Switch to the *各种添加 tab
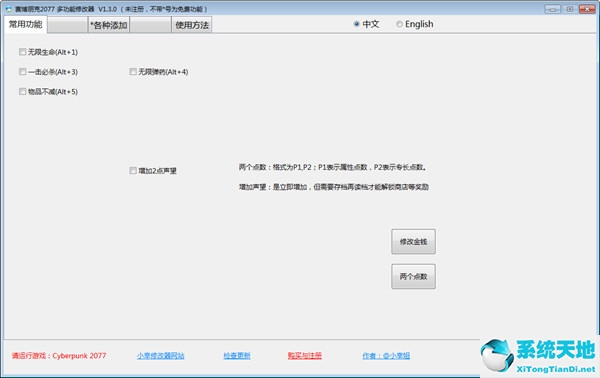The height and width of the screenshot is (378, 600). coord(109,25)
